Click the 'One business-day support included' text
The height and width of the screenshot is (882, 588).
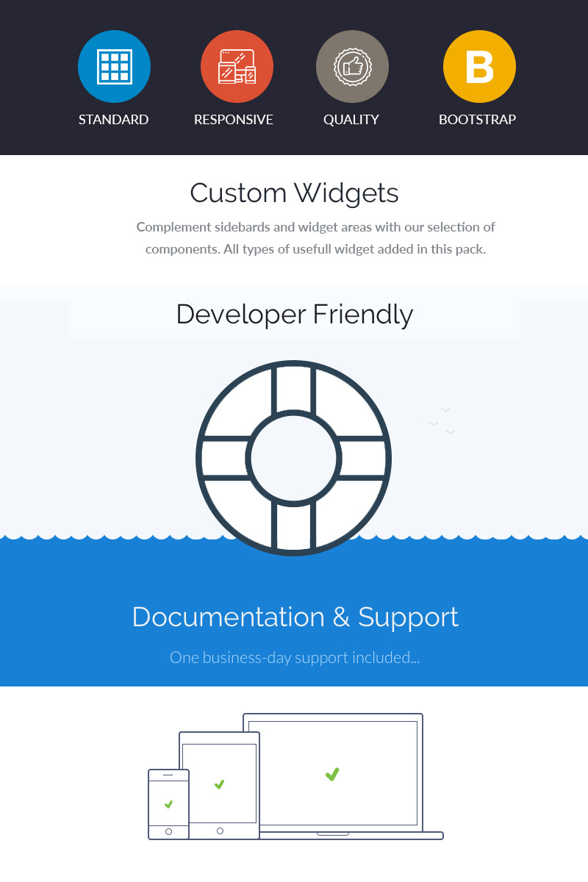click(x=295, y=657)
